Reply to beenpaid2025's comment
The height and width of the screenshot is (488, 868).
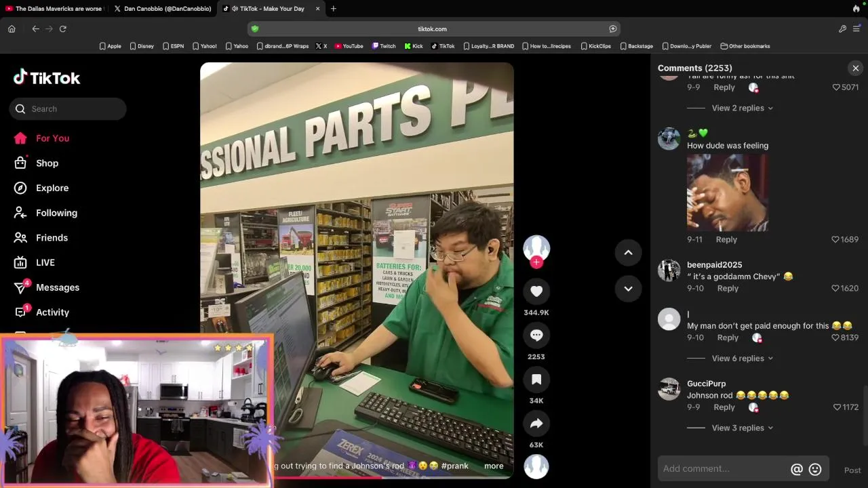click(x=728, y=289)
